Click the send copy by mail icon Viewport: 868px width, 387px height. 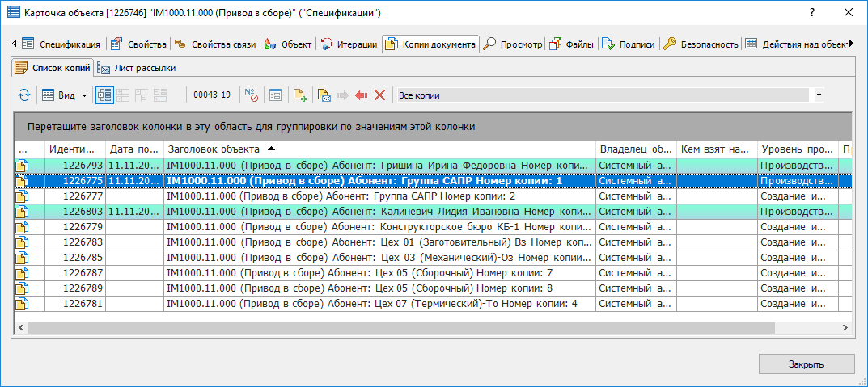coord(324,95)
